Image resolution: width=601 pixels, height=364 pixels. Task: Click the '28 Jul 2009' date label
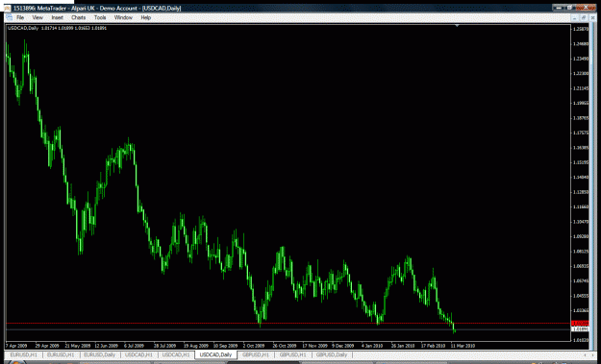tap(164, 346)
